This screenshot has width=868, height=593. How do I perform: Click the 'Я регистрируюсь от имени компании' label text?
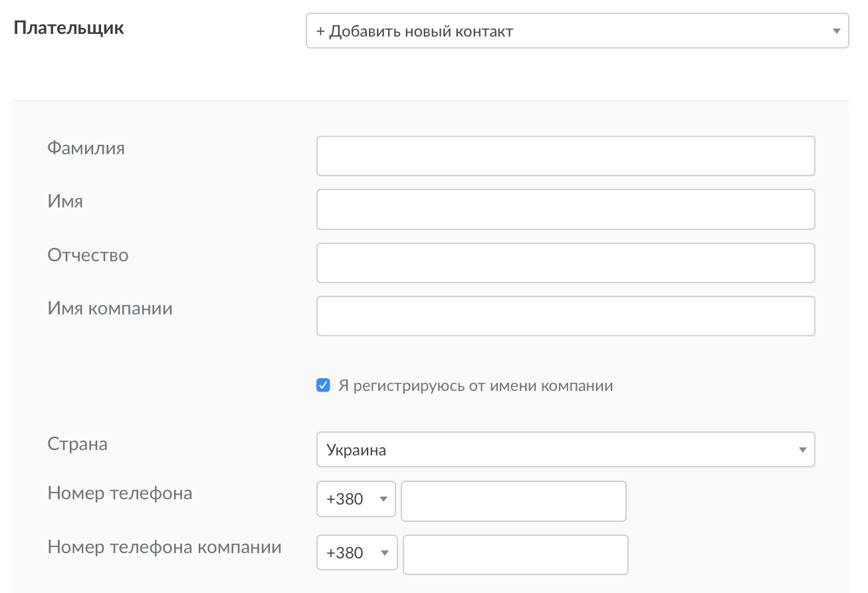(475, 386)
